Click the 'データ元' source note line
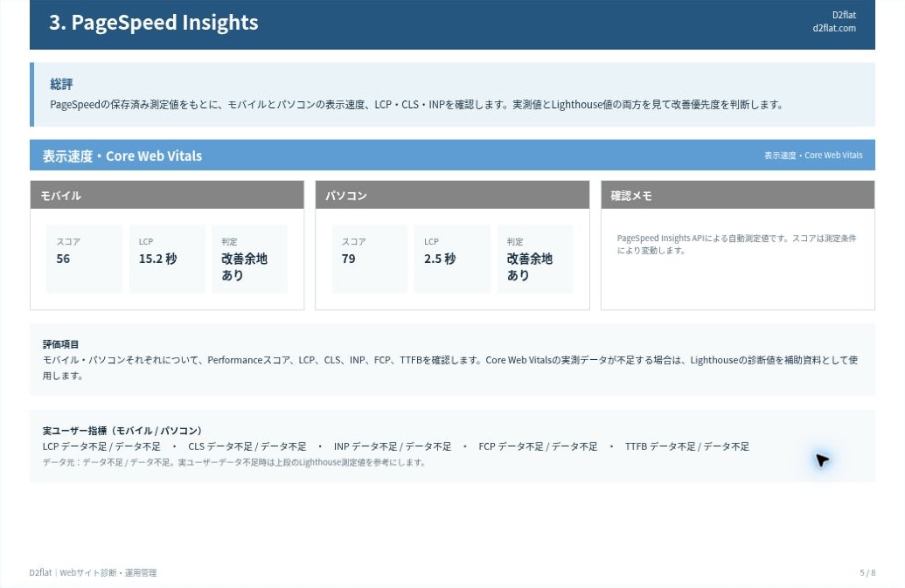Image resolution: width=905 pixels, height=588 pixels. [234, 462]
